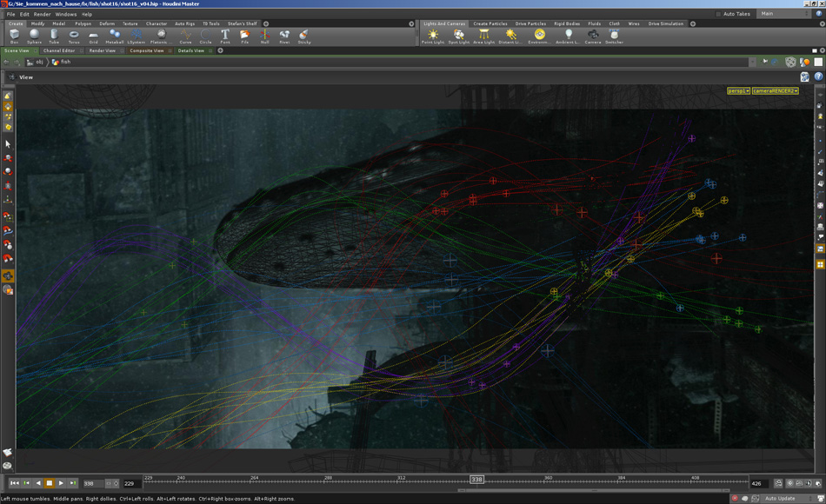Navigate to obj in the path bar

[x=39, y=63]
